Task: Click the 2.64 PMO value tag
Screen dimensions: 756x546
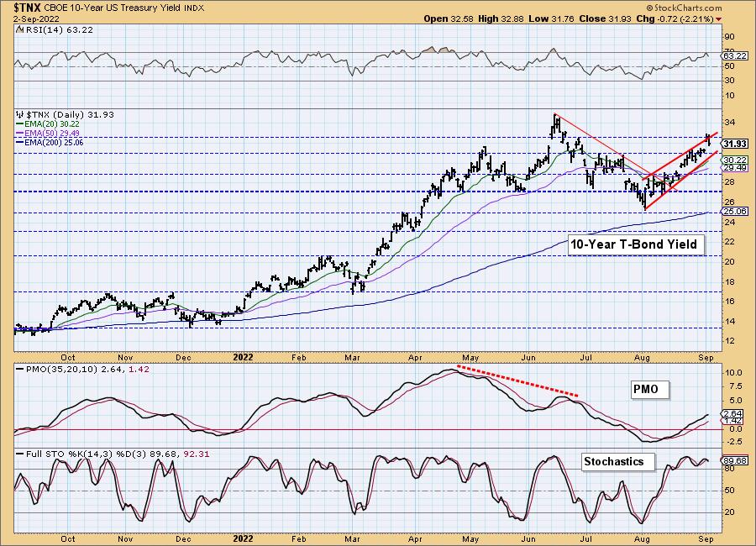Action: tap(733, 413)
